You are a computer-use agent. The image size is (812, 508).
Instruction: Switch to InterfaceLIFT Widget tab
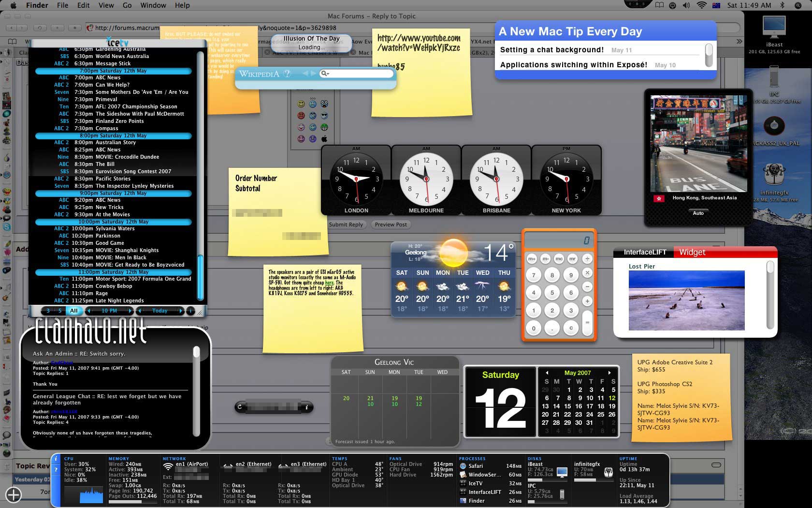pyautogui.click(x=692, y=252)
